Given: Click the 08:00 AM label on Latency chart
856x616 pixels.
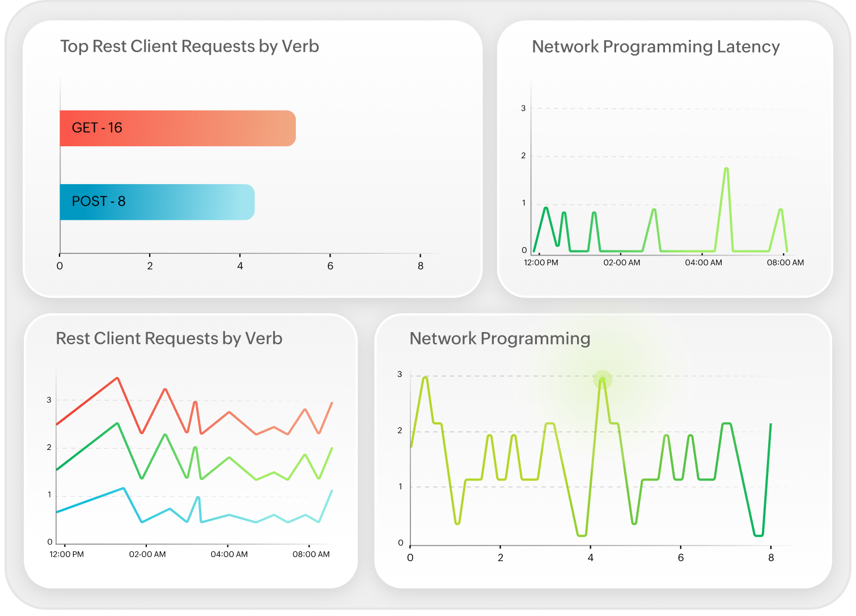Looking at the screenshot, I should (785, 262).
